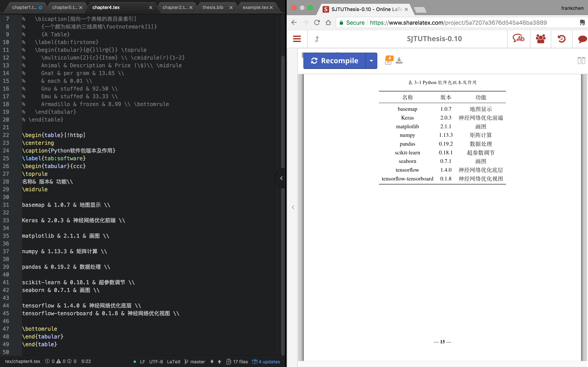Switch to the chapter2 tab

(x=175, y=8)
